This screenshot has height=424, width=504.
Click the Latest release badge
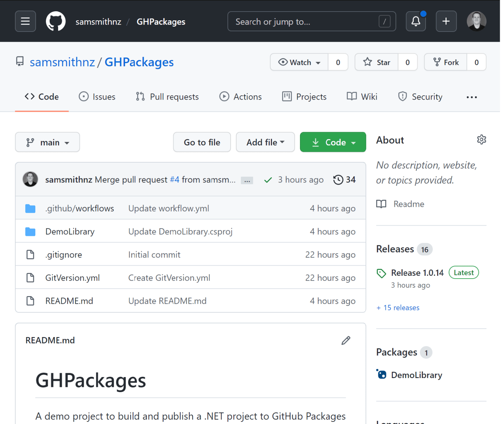point(464,273)
